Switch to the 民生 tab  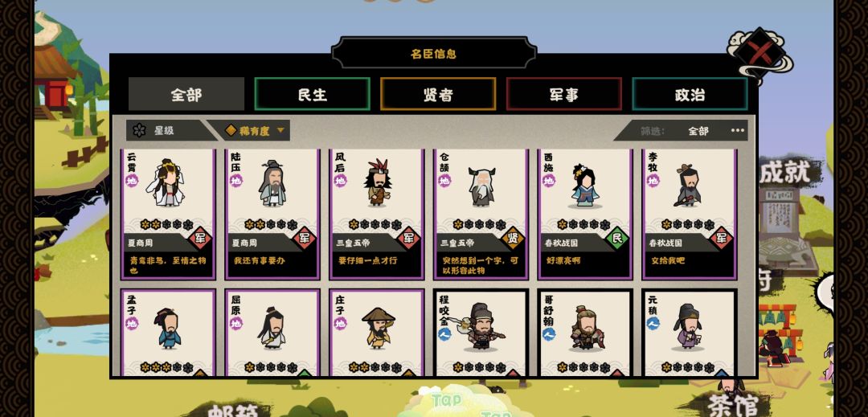click(x=312, y=95)
